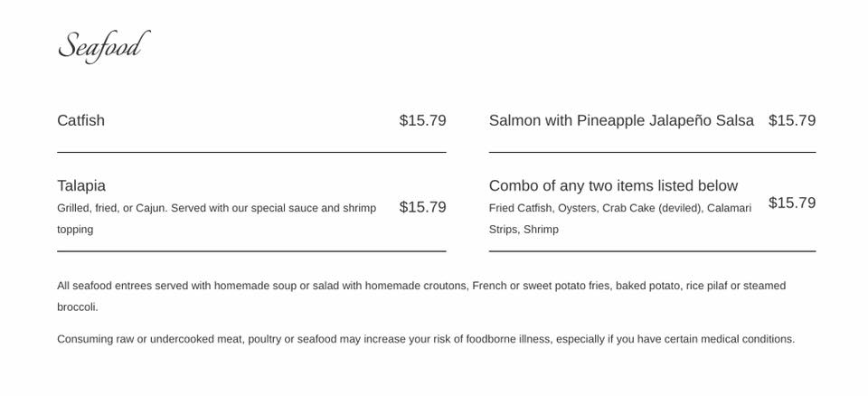Click the word 'broccoli' in sides note
Screen dimensions: 868x396
pyautogui.click(x=77, y=307)
